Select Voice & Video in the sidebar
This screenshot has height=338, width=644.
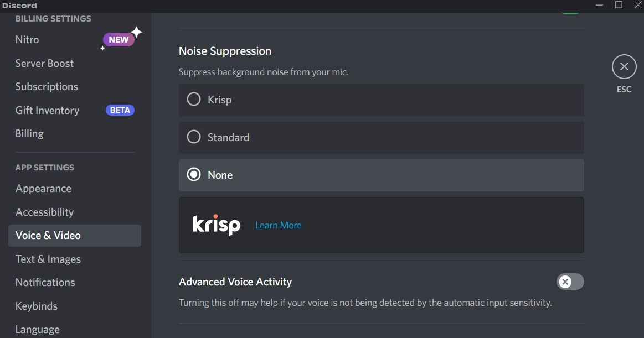coord(48,235)
